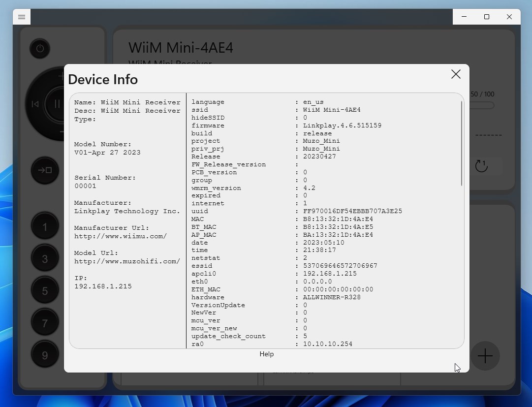532x407 pixels.
Task: Select preset button 9
Action: [45, 355]
